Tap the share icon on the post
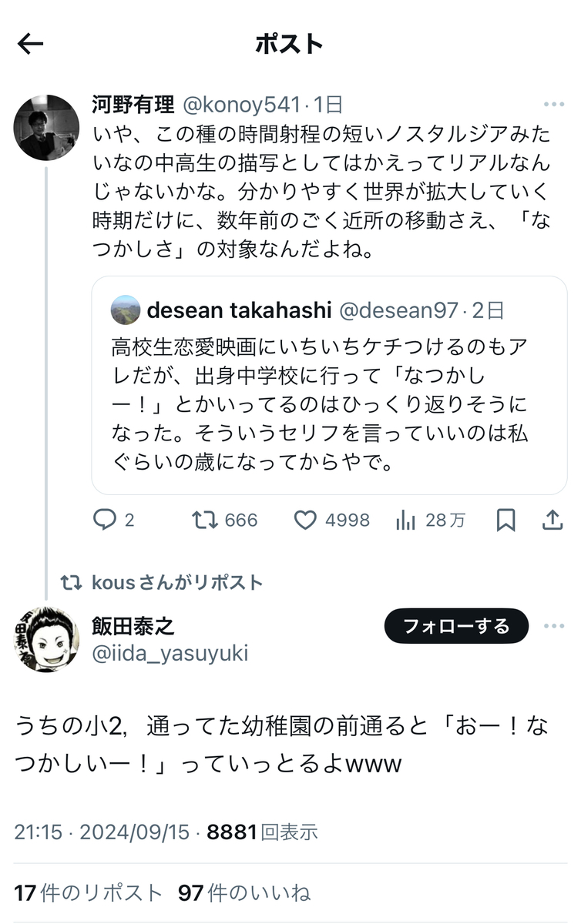Viewport: 581px width, 924px height. [552, 521]
